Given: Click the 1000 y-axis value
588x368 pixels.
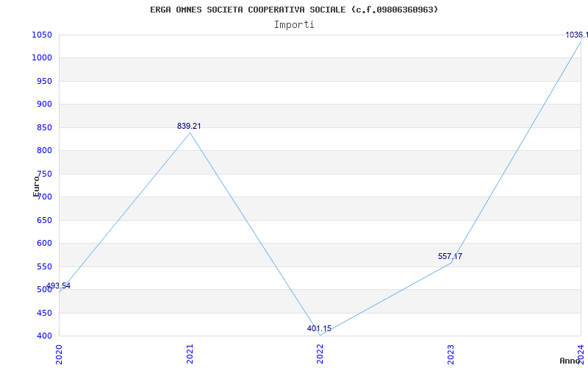Looking at the screenshot, I should click(42, 58).
